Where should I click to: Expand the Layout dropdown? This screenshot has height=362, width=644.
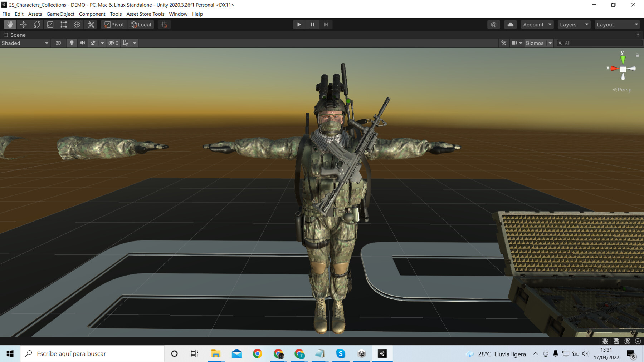click(x=617, y=24)
